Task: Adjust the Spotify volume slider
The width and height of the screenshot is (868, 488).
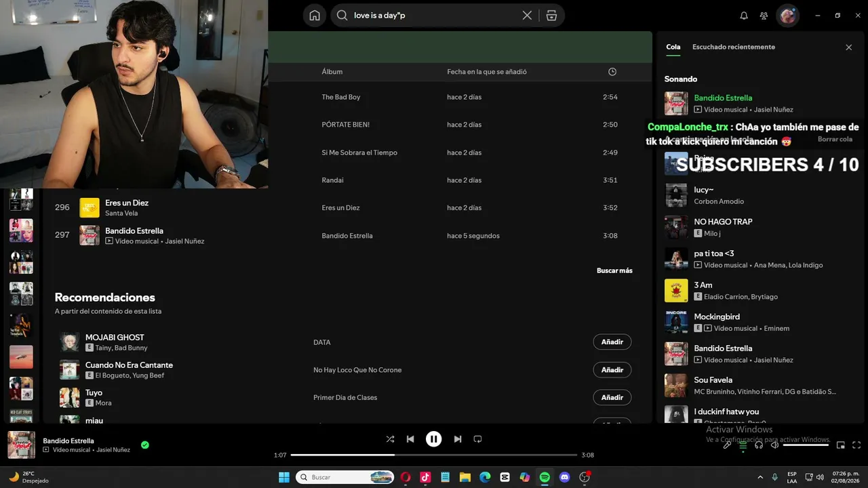Action: pyautogui.click(x=806, y=445)
